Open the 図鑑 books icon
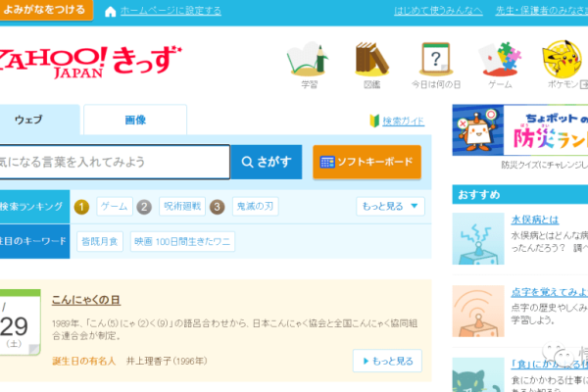The width and height of the screenshot is (588, 392). click(x=371, y=61)
